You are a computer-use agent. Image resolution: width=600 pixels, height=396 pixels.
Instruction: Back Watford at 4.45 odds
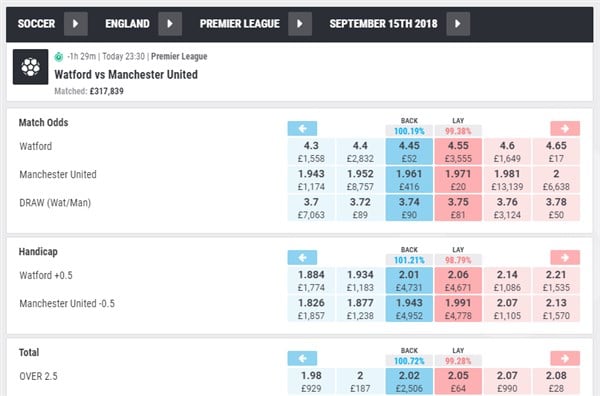click(x=409, y=152)
